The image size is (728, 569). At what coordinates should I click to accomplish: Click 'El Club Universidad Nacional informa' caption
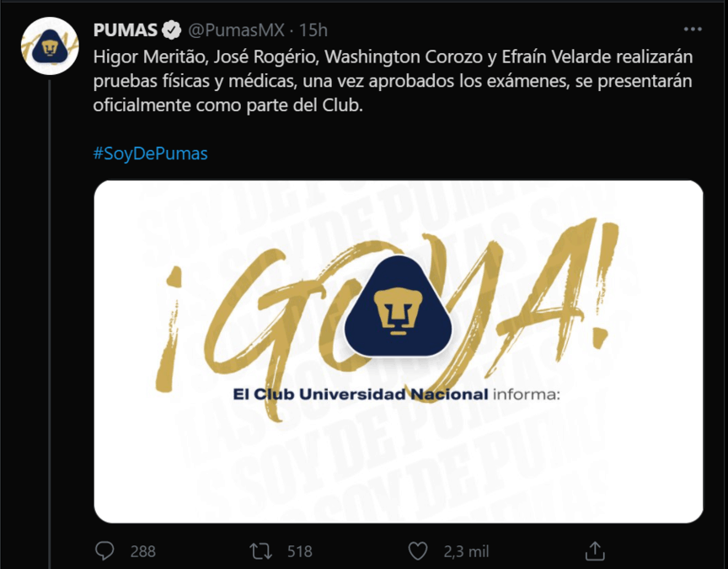(x=397, y=395)
